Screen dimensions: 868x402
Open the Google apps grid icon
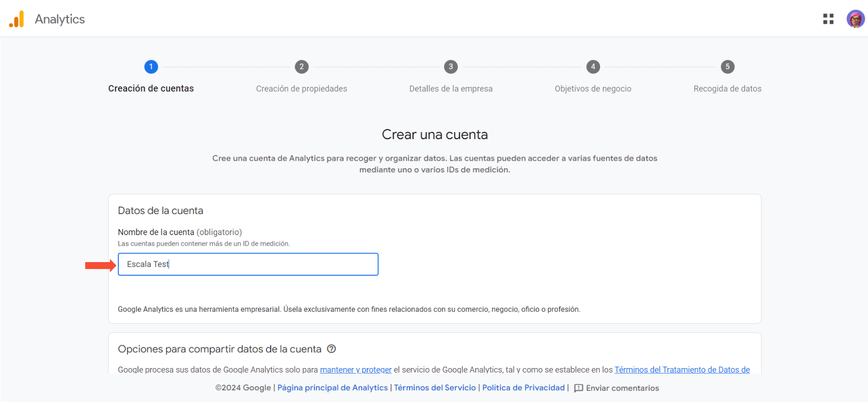click(828, 19)
